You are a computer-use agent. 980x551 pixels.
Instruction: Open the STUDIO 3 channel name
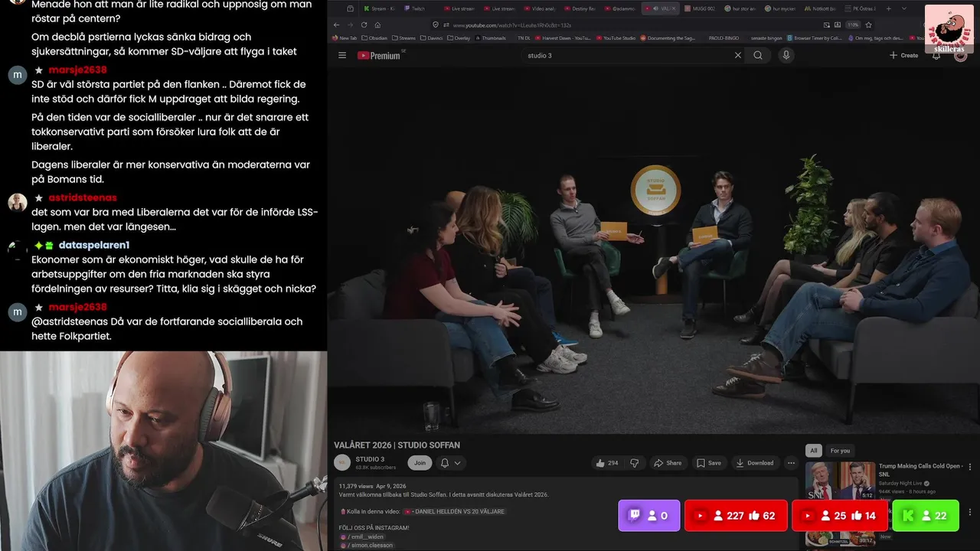[x=370, y=459]
